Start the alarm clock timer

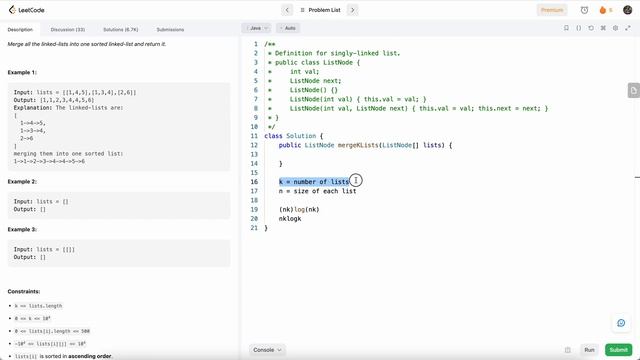coord(584,10)
